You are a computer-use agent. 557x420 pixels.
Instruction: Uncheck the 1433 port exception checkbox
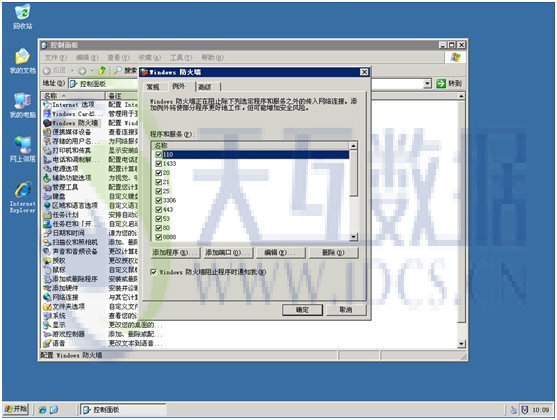[x=158, y=163]
